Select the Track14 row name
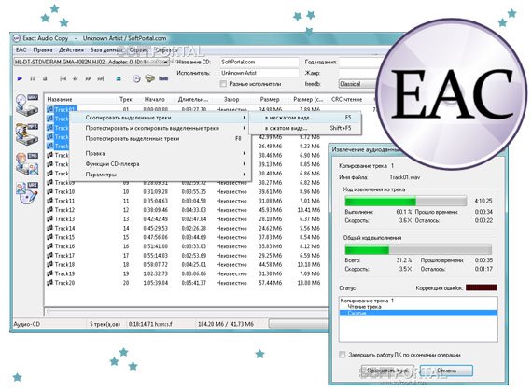The width and height of the screenshot is (532, 392). [64, 228]
